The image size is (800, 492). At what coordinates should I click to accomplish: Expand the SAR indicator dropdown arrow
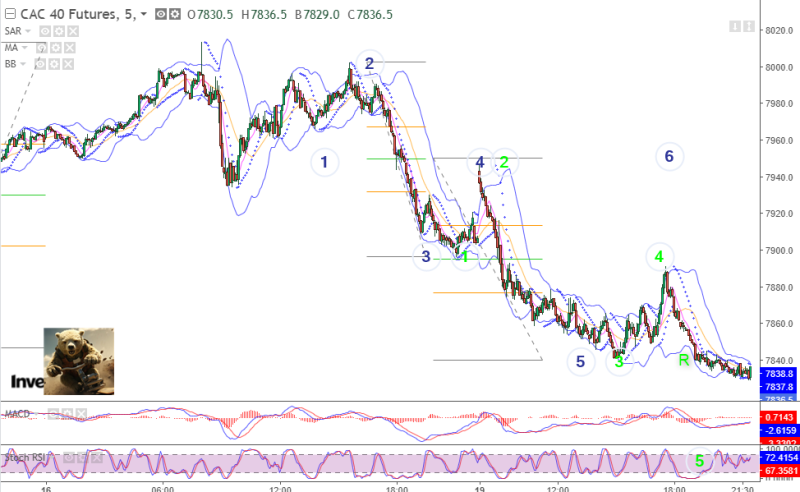[28, 31]
